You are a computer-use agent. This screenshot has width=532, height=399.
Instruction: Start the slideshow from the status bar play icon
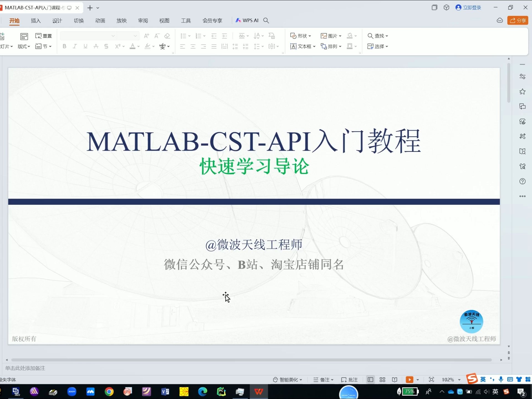tap(410, 380)
